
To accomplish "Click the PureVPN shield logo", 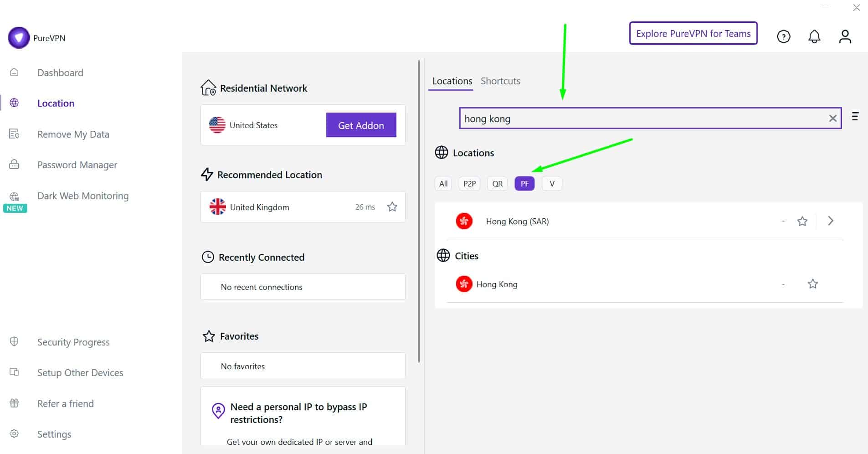I will coord(19,38).
